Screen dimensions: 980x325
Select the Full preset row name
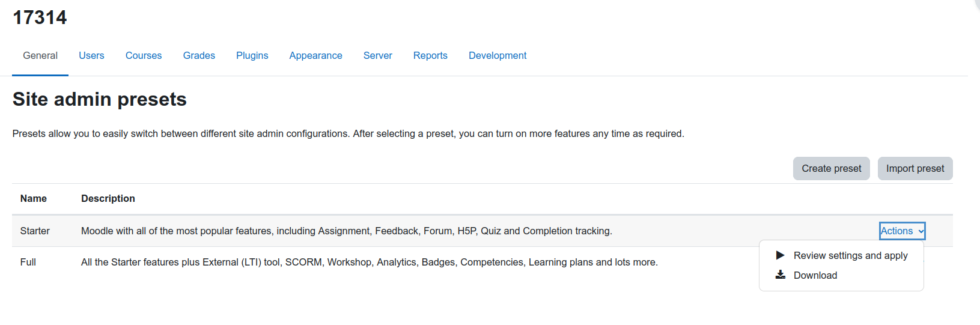28,262
